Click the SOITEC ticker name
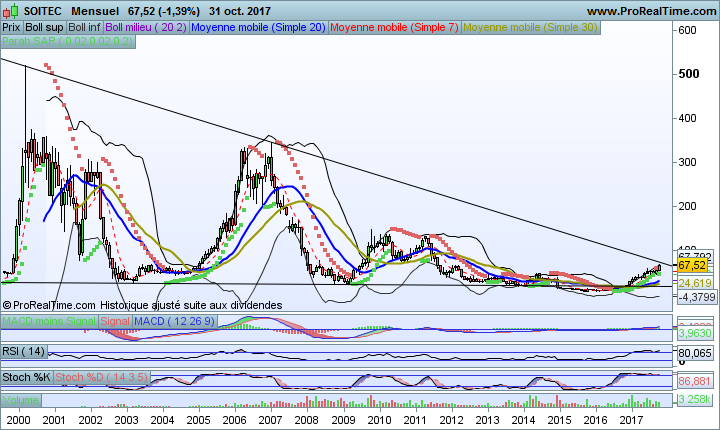The width and height of the screenshot is (720, 430). (42, 11)
